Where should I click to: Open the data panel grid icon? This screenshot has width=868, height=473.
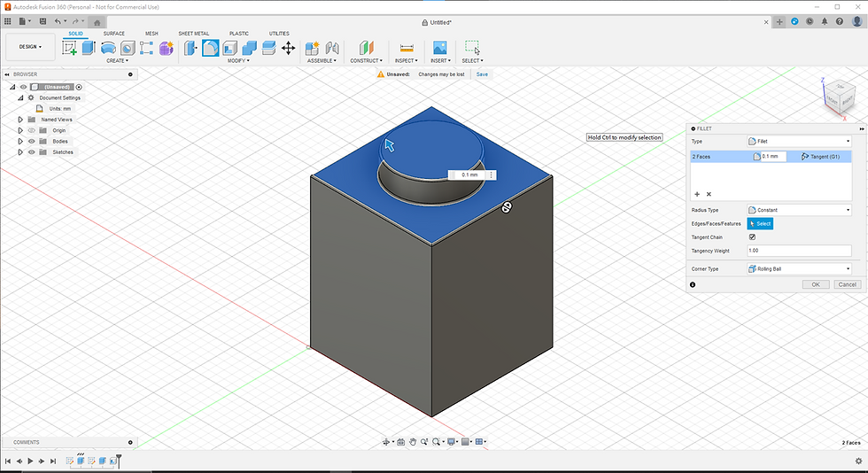(8, 21)
